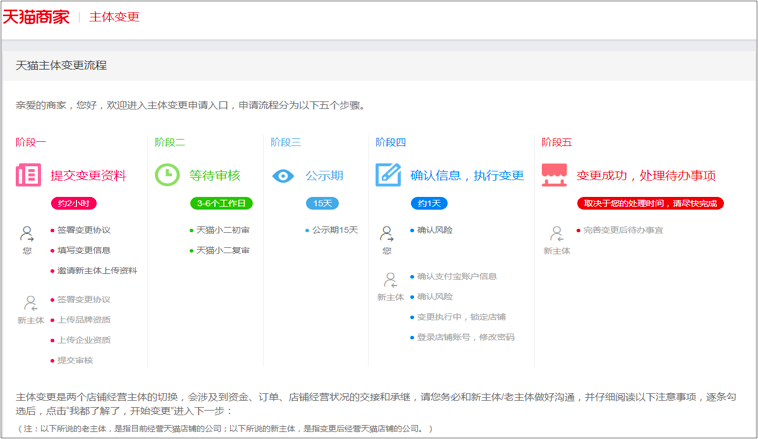Viewport: 758px width, 439px height.
Task: Click the 约1天 blue badge
Action: (429, 204)
